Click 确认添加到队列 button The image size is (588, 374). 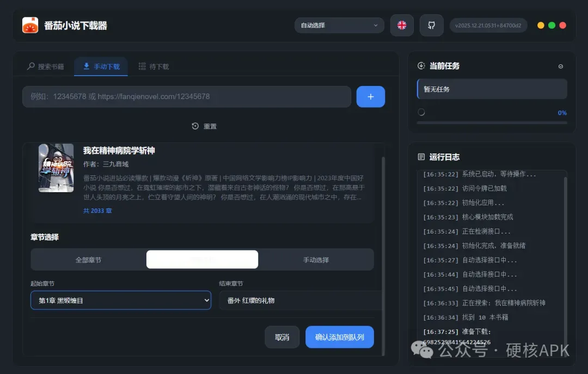pyautogui.click(x=339, y=337)
